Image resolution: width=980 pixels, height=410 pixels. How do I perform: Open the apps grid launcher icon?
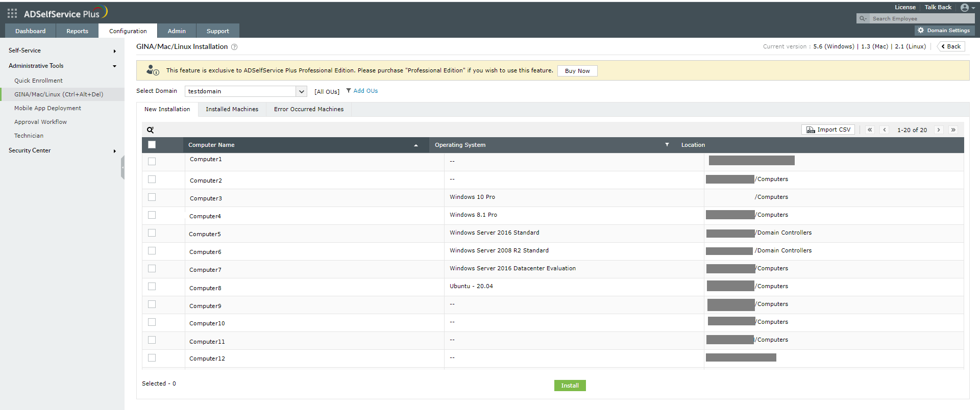[x=12, y=13]
